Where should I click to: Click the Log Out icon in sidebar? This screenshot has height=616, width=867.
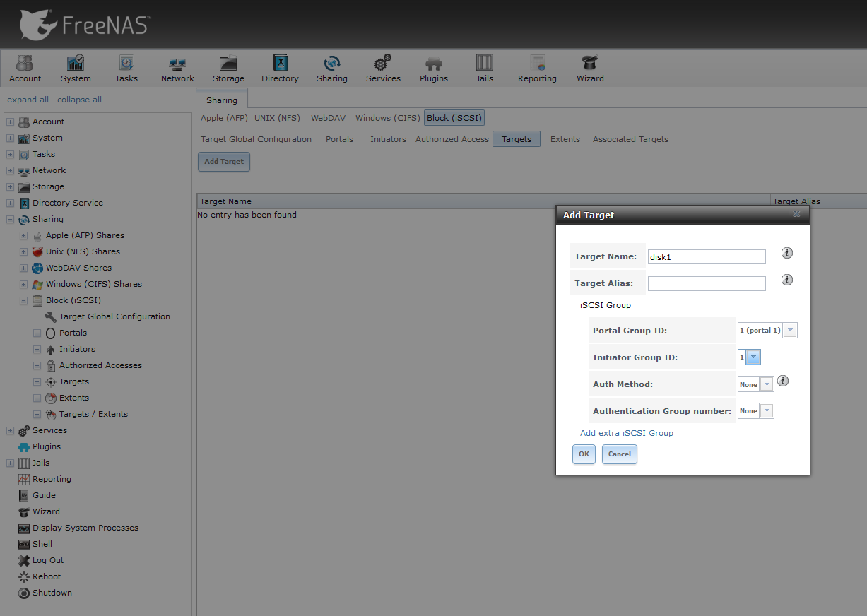click(x=24, y=560)
